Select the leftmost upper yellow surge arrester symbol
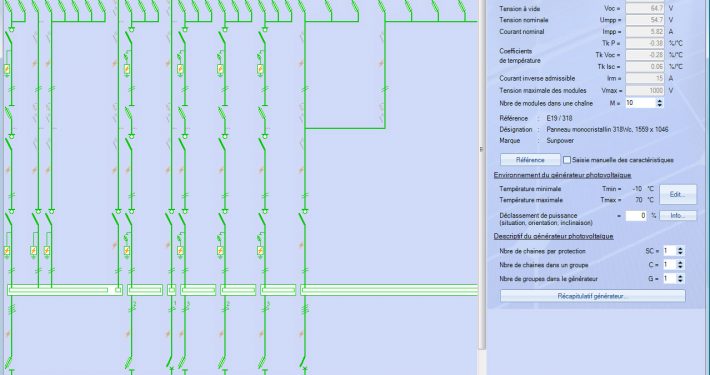 (7, 70)
